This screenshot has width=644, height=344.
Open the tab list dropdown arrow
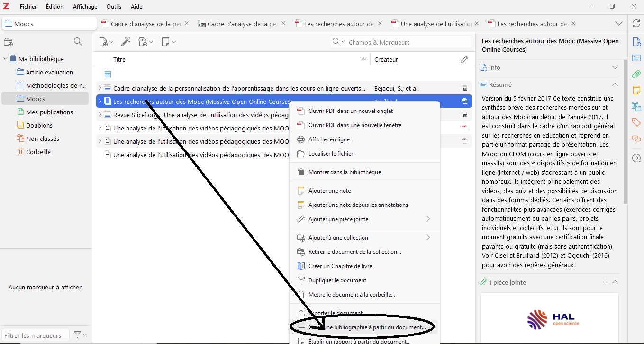point(618,24)
